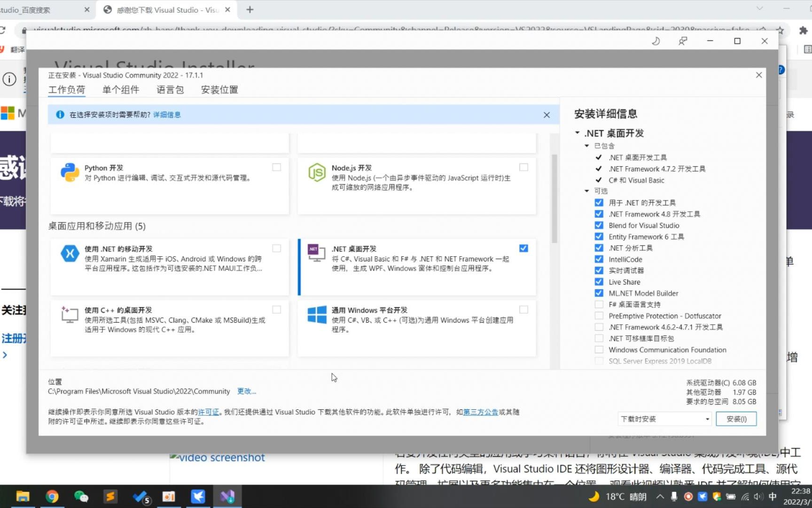Switch to the 语言包 language packs tab
The height and width of the screenshot is (508, 812).
tap(170, 89)
